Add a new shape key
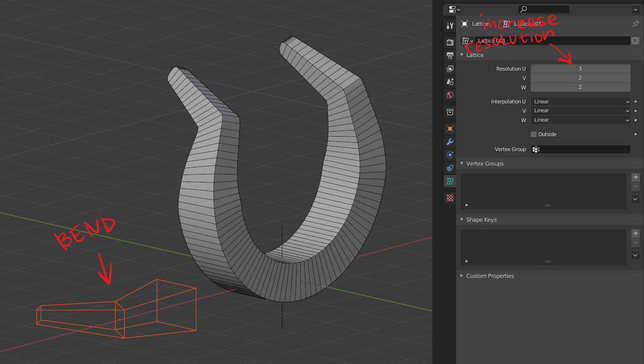Viewport: 644px width, 364px height. coord(636,233)
